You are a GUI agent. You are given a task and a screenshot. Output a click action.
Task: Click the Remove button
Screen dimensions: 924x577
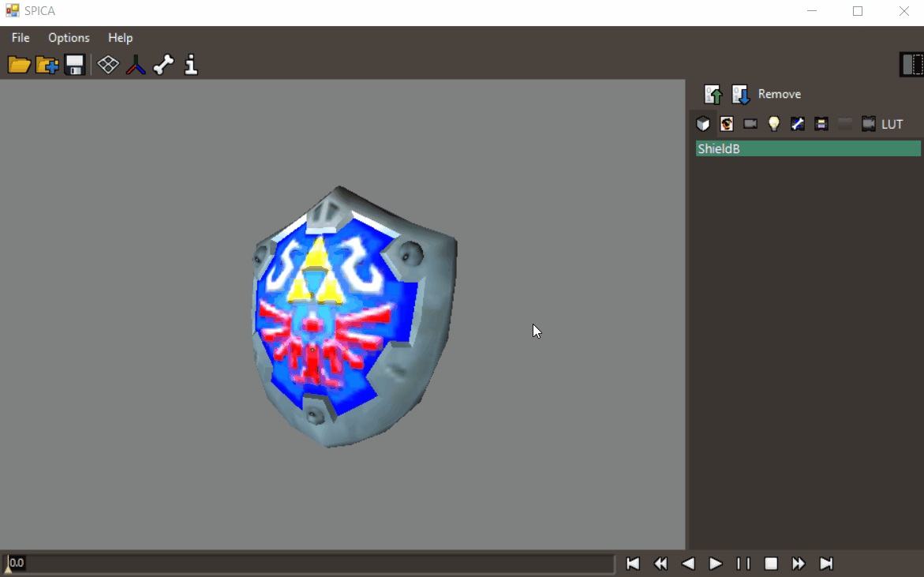point(779,94)
